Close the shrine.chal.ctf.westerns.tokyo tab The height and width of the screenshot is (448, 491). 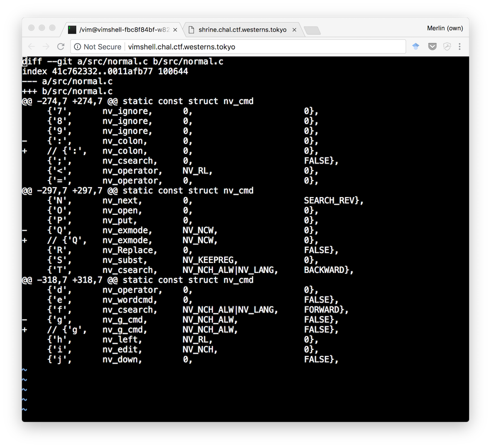click(294, 30)
